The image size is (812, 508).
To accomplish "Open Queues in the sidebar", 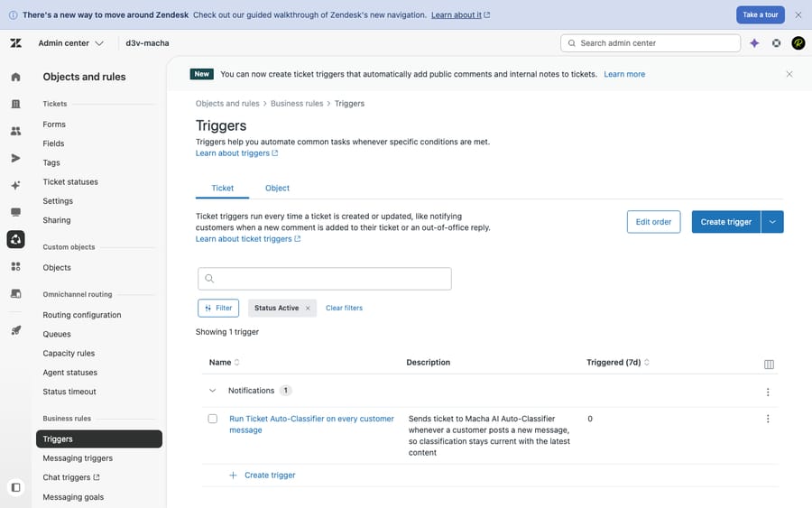I will pyautogui.click(x=57, y=334).
